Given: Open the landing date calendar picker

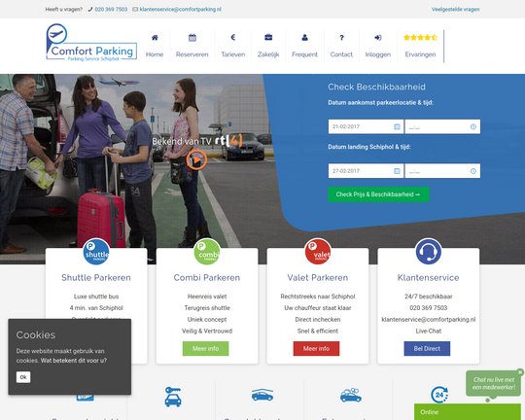Looking at the screenshot, I should [397, 171].
